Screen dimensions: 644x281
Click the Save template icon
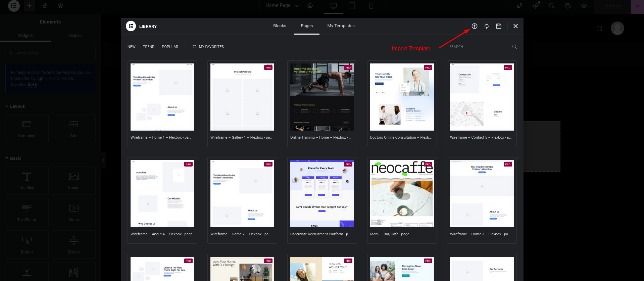(x=499, y=26)
